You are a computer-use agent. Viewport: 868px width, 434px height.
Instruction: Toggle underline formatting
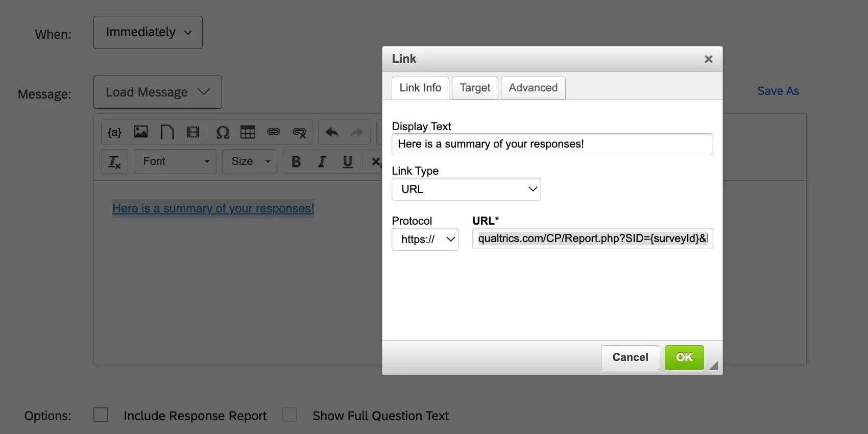coord(348,162)
